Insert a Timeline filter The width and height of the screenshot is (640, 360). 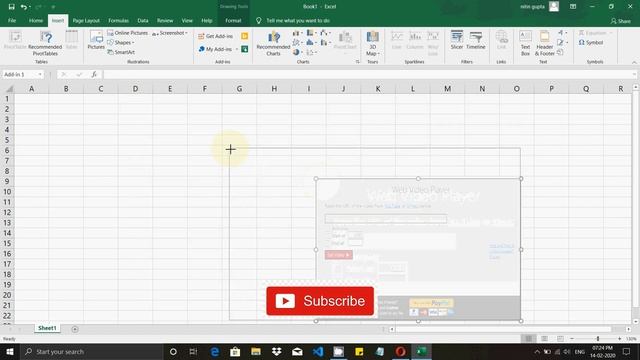476,40
